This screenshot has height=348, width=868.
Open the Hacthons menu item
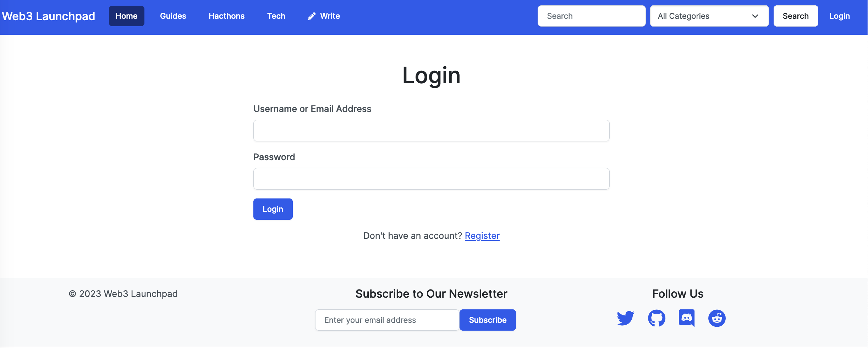227,16
